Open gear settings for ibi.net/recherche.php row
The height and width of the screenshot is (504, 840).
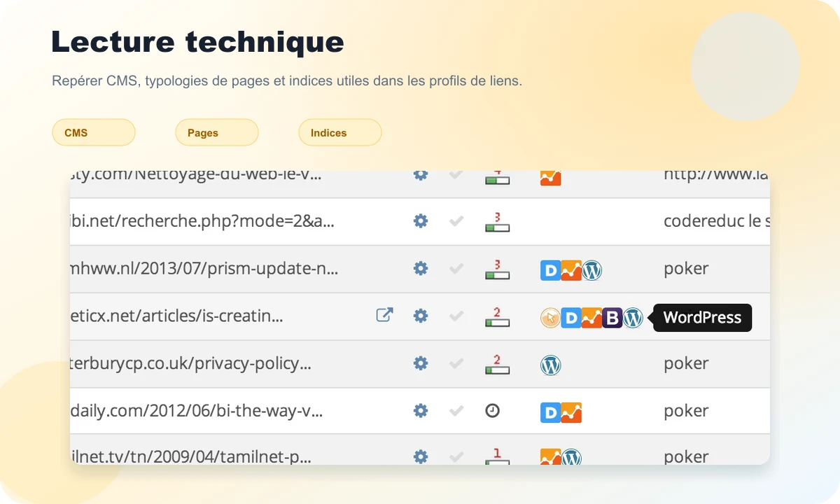pyautogui.click(x=421, y=221)
